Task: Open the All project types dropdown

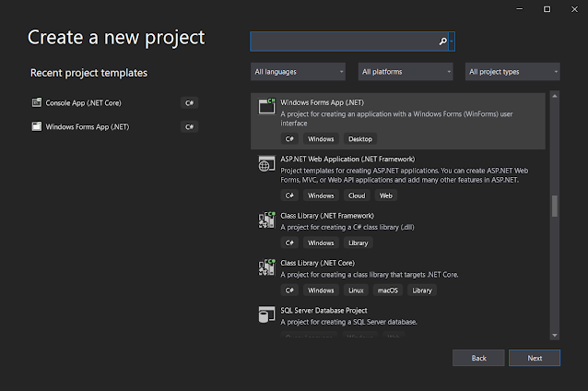Action: [512, 71]
